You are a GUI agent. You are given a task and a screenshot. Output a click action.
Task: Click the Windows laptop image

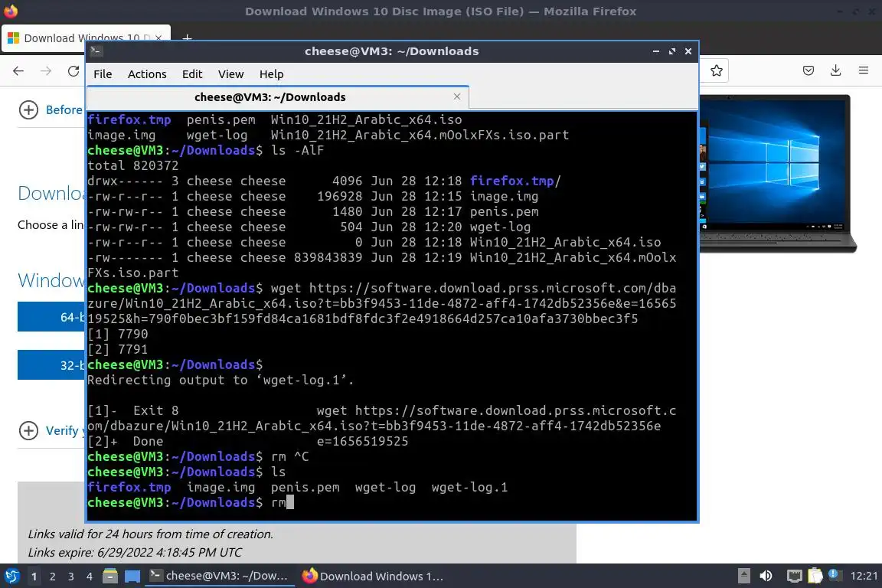point(778,173)
